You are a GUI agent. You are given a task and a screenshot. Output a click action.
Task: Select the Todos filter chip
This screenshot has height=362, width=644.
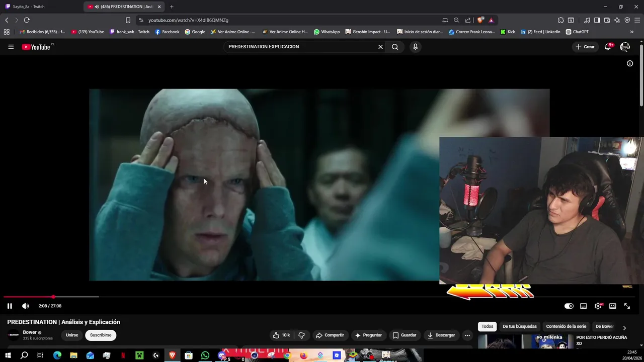pos(488,326)
